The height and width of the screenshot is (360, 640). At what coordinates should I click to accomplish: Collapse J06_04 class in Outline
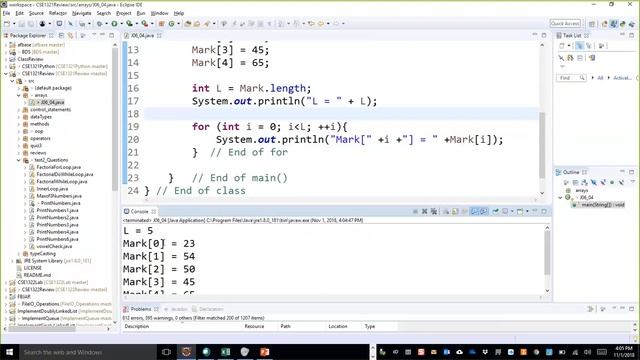[560, 198]
